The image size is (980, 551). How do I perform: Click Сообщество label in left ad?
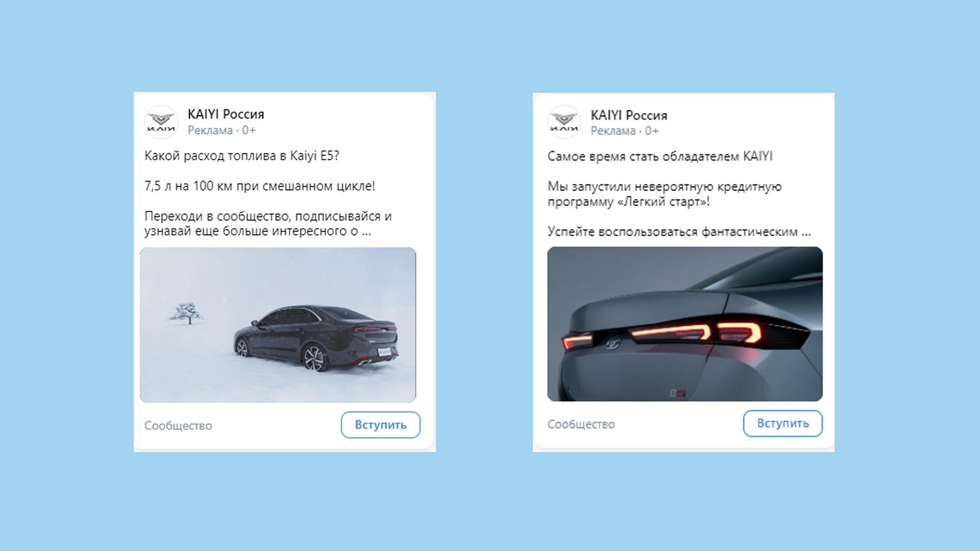pos(178,425)
